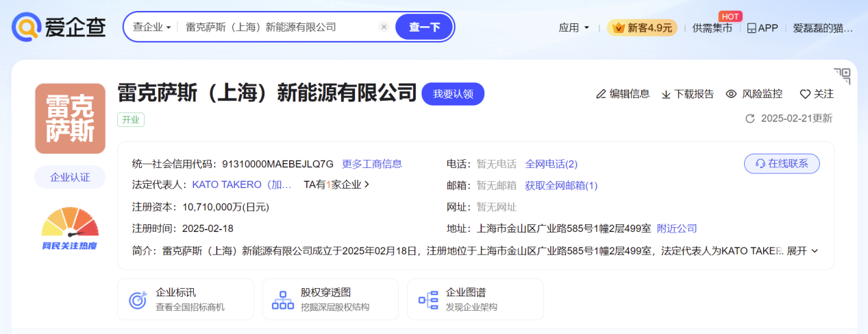The image size is (868, 334).
Task: Open the QR code icon in corner
Action: 841,76
